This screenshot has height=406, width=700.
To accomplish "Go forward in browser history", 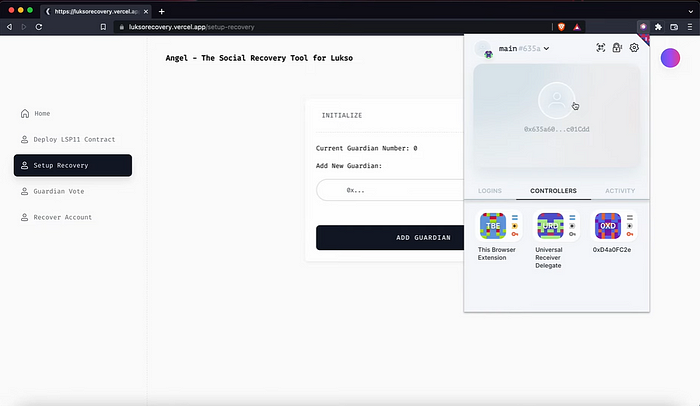I will point(24,27).
